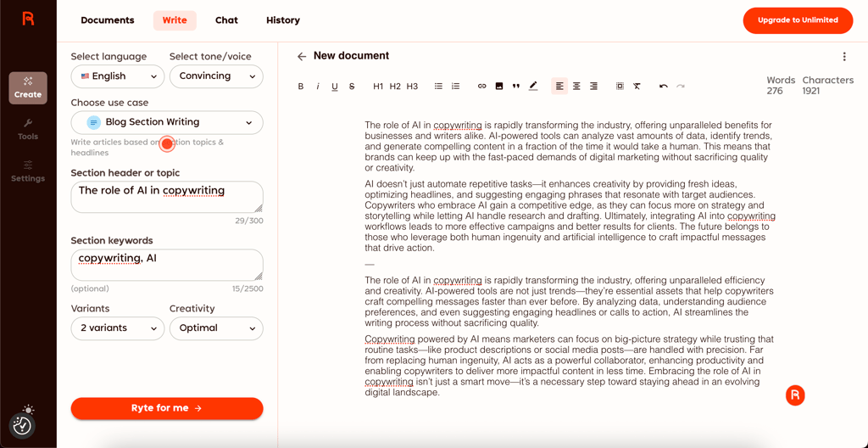This screenshot has height=448, width=868.
Task: Insert a bulleted list
Action: 438,86
